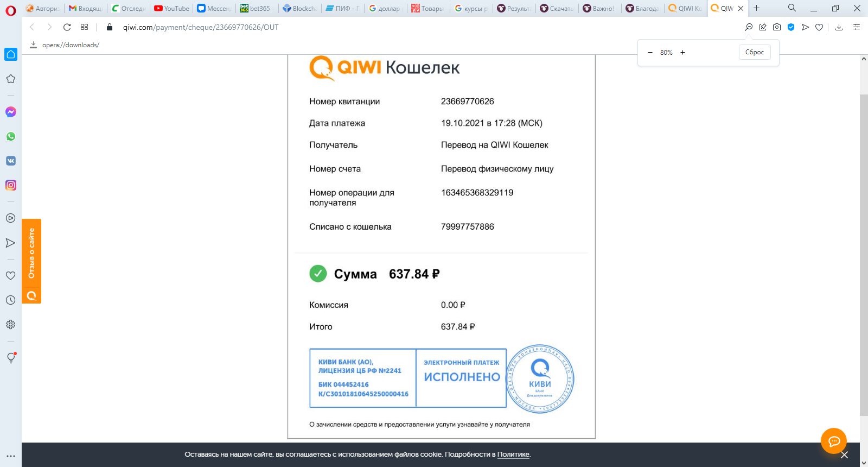Viewport: 868px width, 467px height.
Task: Reload the page
Action: coord(67,27)
